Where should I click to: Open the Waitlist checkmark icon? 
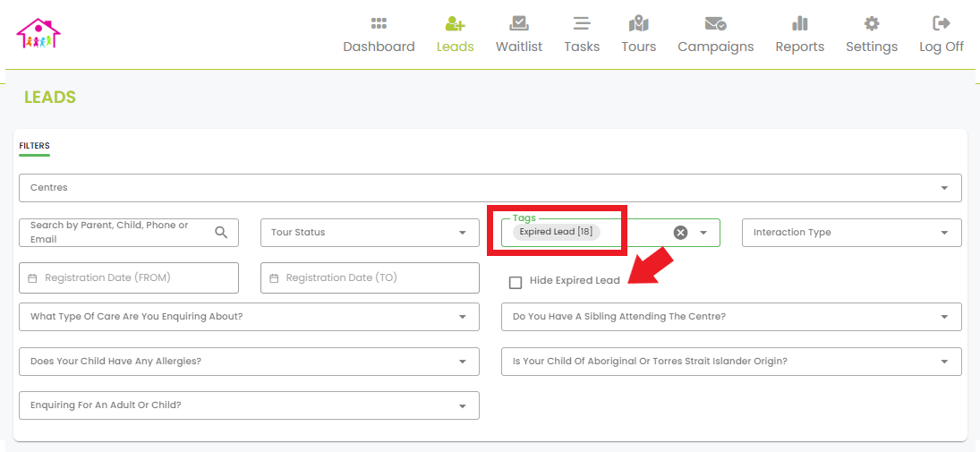(x=519, y=24)
